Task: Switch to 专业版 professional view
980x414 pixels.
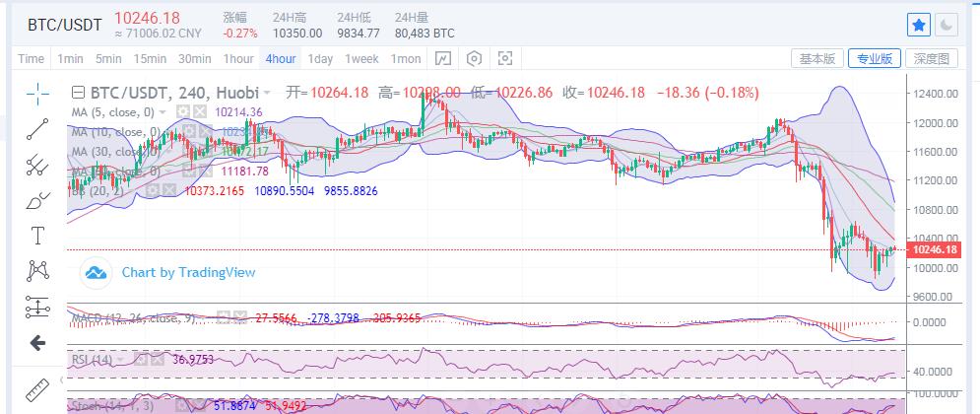Action: (875, 59)
